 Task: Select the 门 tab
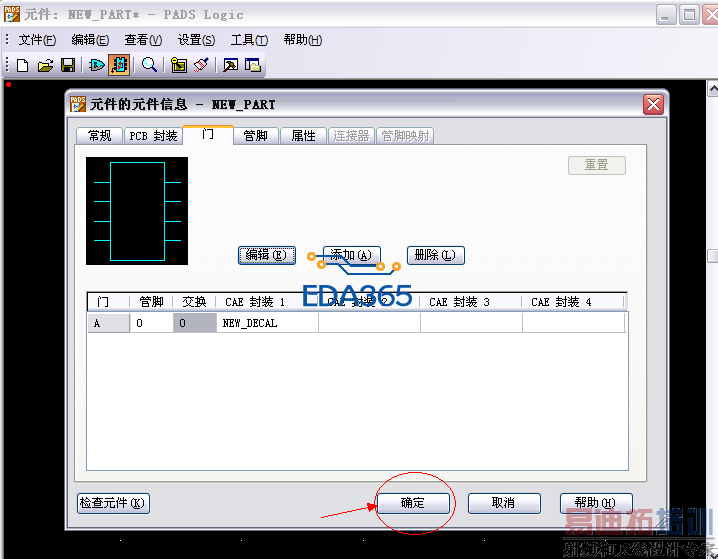tap(208, 135)
